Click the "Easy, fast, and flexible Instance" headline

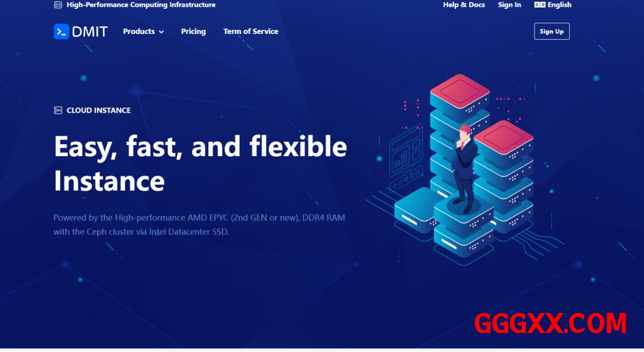(x=200, y=164)
